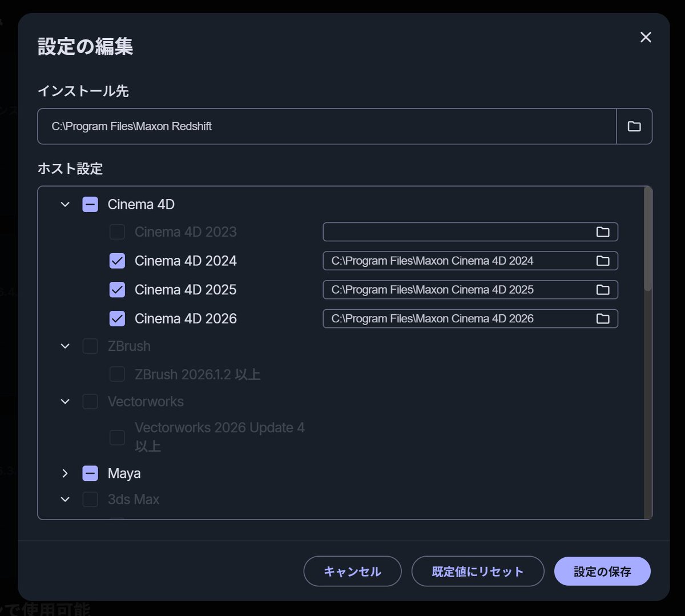Uncheck Cinema 4D 2025
Viewport: 685px width, 616px height.
[x=117, y=290]
